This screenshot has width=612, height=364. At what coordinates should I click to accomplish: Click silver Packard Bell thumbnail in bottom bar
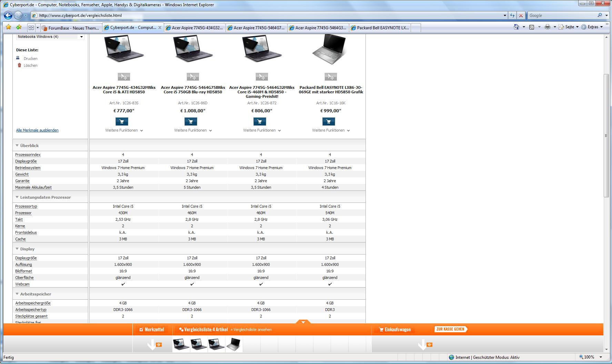[234, 344]
